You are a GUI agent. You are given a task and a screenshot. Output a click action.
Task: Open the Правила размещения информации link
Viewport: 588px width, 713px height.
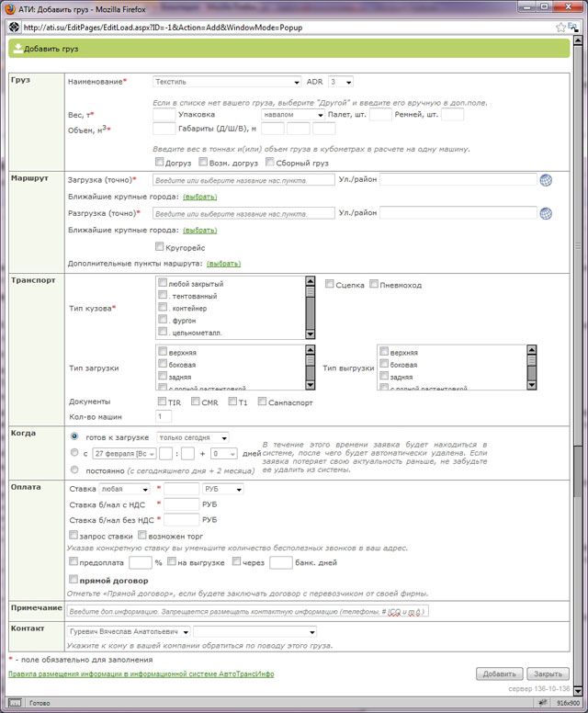[141, 673]
